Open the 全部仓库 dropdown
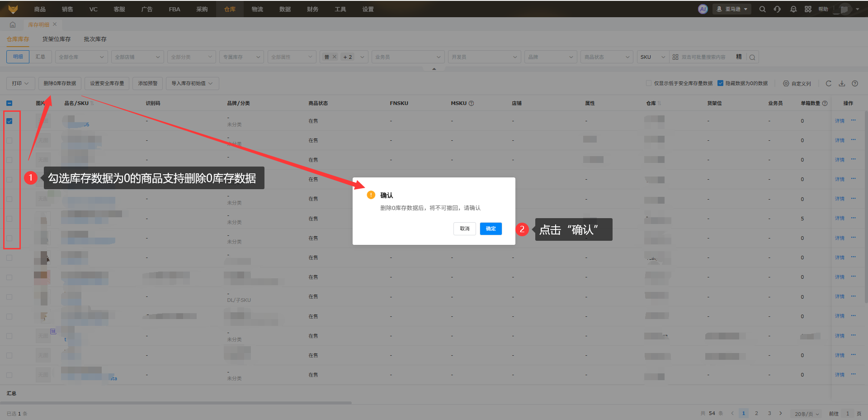The height and width of the screenshot is (420, 868). (x=81, y=57)
